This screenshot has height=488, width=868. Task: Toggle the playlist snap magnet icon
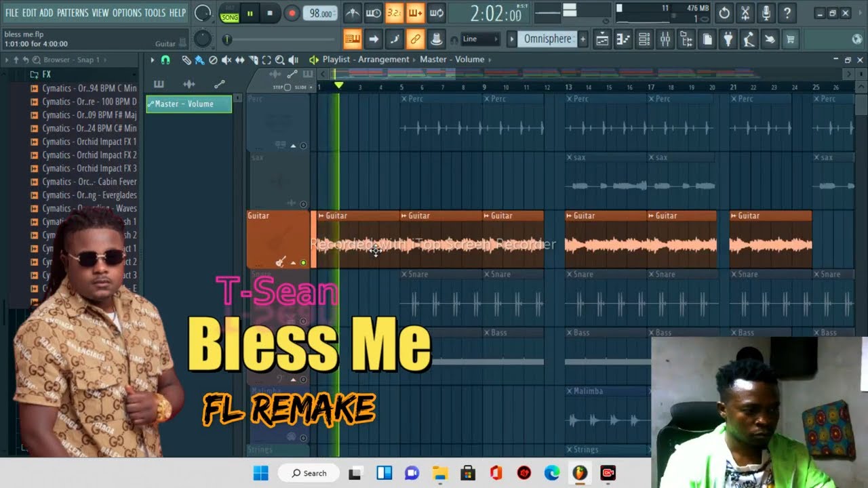(165, 60)
